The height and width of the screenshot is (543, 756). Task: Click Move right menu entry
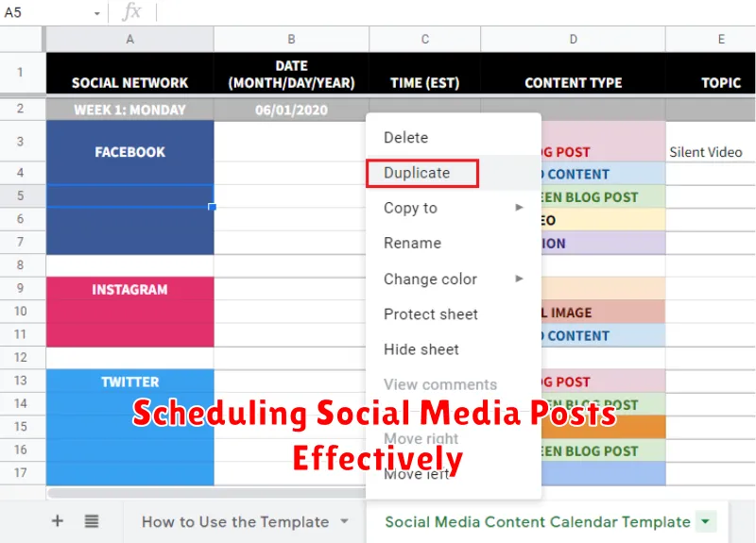coord(454,438)
